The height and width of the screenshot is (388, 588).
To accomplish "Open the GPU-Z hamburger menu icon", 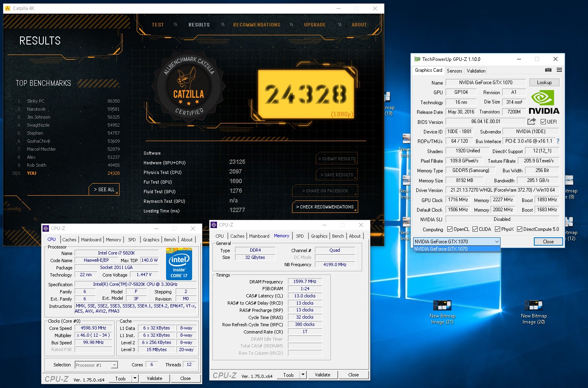I will (559, 70).
